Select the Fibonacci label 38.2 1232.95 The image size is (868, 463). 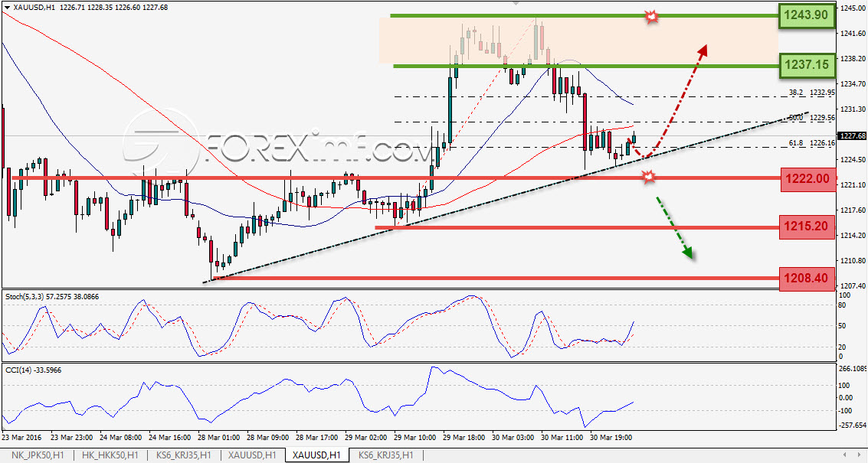[x=811, y=93]
